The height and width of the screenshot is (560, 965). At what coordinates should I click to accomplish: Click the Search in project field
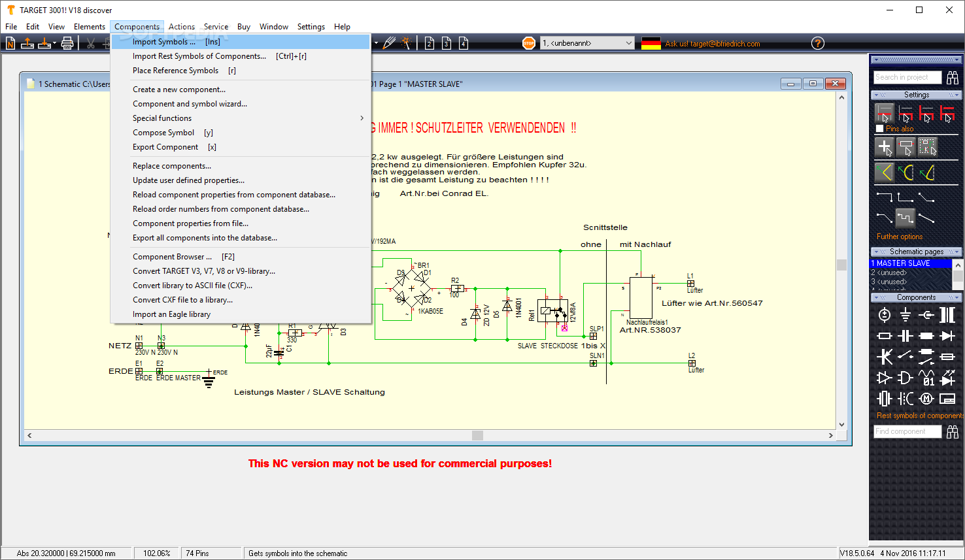point(907,77)
